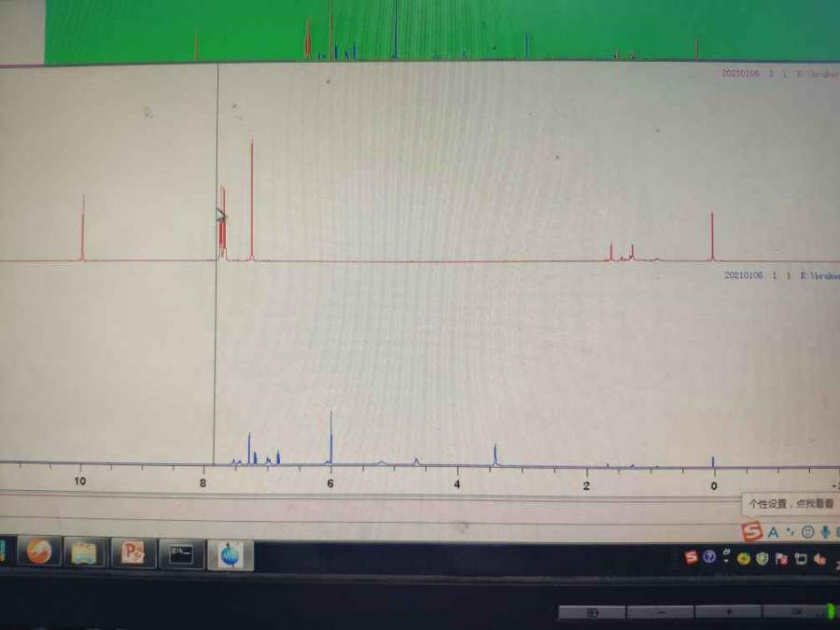Open the green shield security tray icon
Screen dimensions: 840x630
pos(762,559)
